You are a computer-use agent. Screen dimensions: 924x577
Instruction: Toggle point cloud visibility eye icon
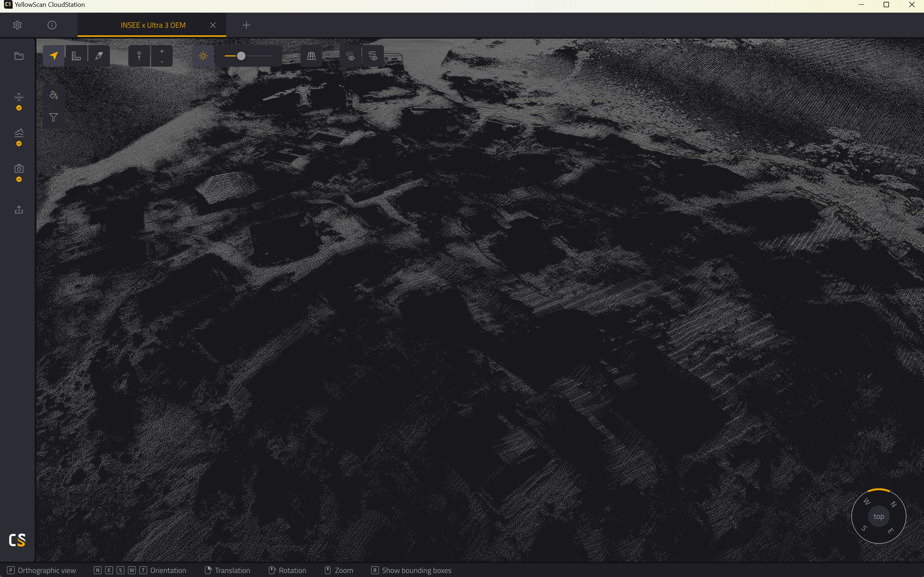click(x=351, y=56)
